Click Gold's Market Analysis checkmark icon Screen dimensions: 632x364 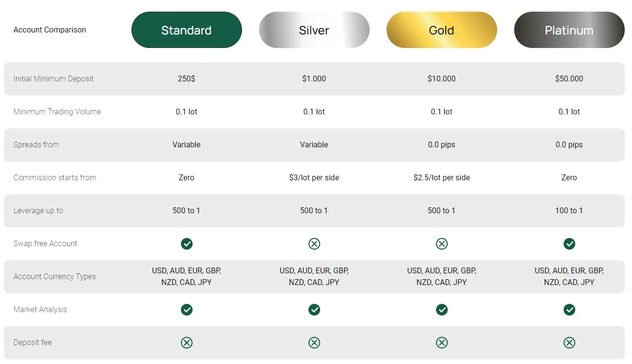point(442,310)
